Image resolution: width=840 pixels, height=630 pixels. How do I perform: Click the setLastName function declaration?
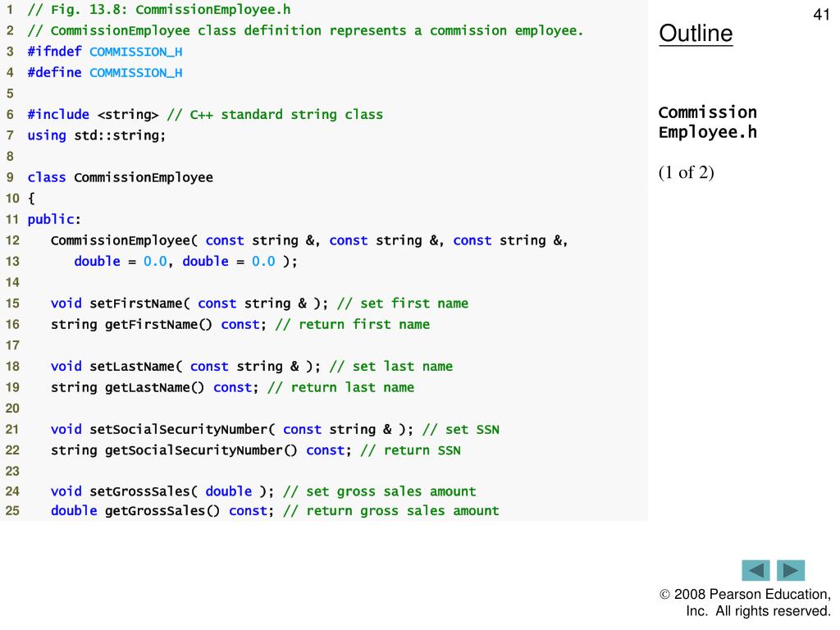pyautogui.click(x=185, y=367)
